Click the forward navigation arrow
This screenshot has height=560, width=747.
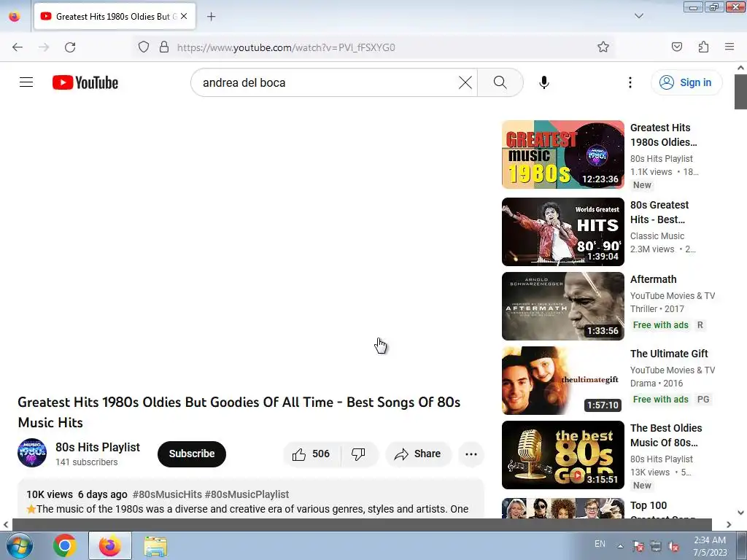(x=44, y=47)
